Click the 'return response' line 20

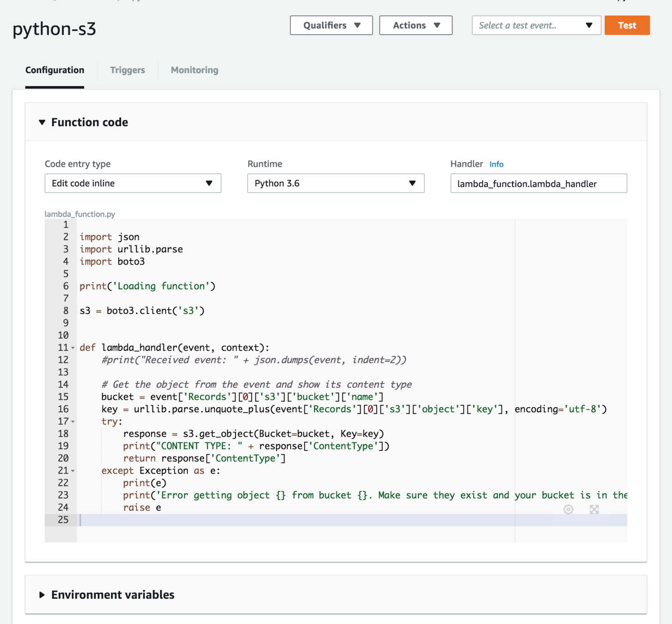pyautogui.click(x=204, y=459)
